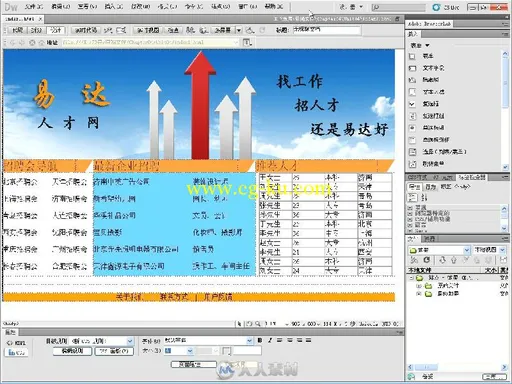Screen dimensions: 512x384
Task: Click the connect to remote host icon
Action: (414, 260)
